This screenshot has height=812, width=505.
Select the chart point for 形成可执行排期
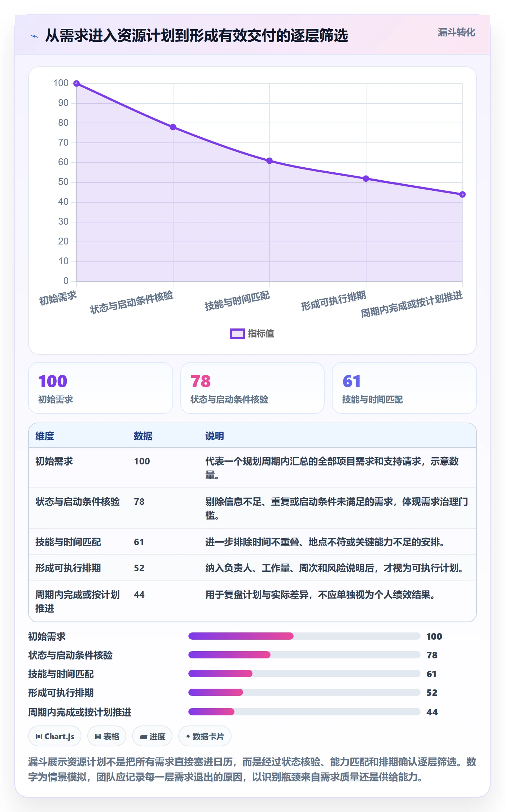pos(366,178)
